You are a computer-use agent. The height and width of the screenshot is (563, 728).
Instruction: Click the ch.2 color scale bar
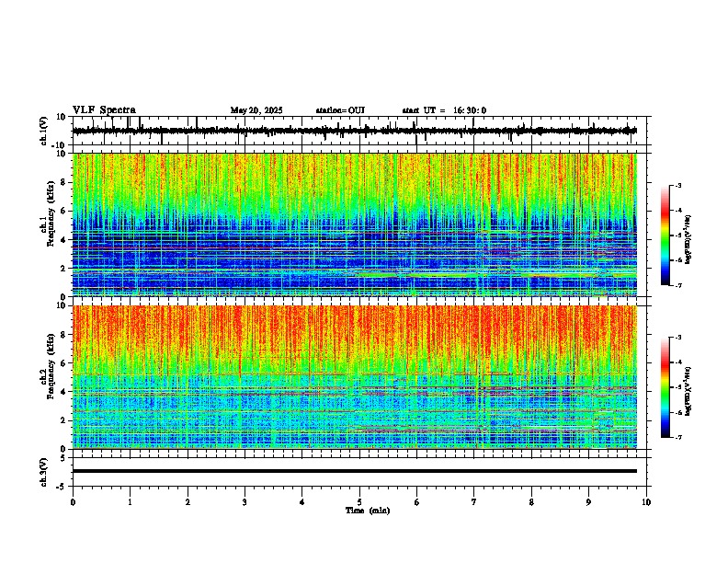pos(665,387)
